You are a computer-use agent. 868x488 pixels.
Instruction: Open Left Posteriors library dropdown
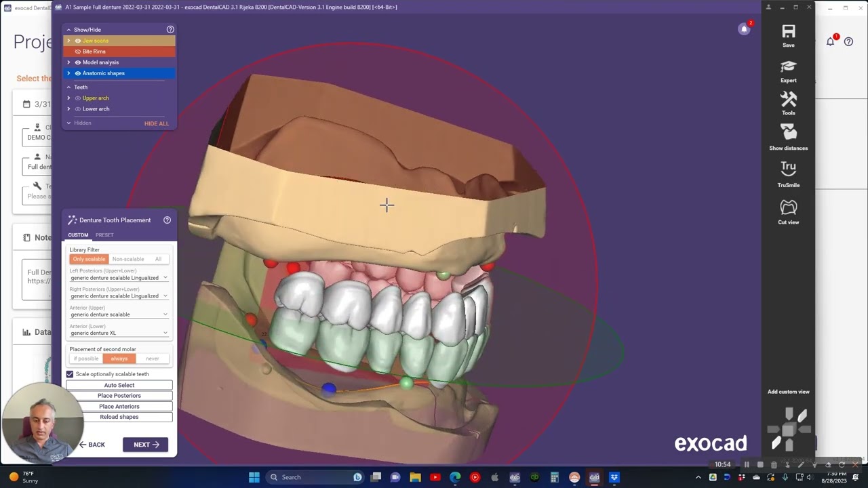coord(119,278)
